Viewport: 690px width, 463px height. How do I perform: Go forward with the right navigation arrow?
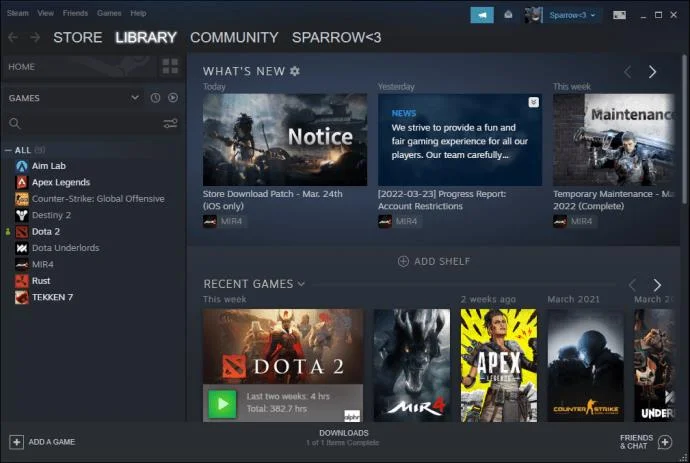pos(35,37)
